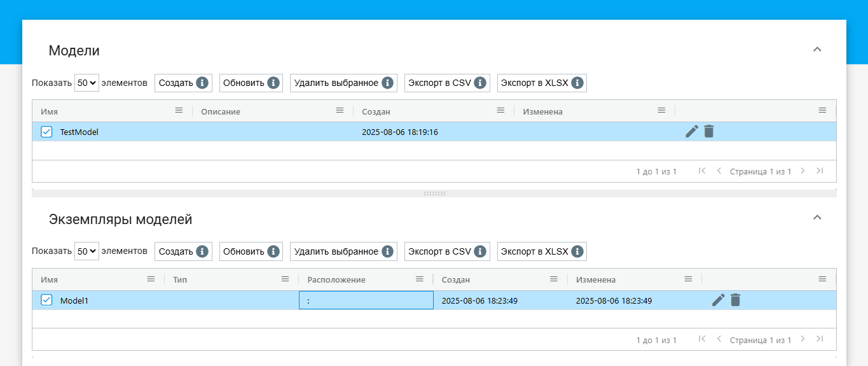Uncheck the TestModel row checkbox
Screen dimensions: 868x366
(x=46, y=132)
